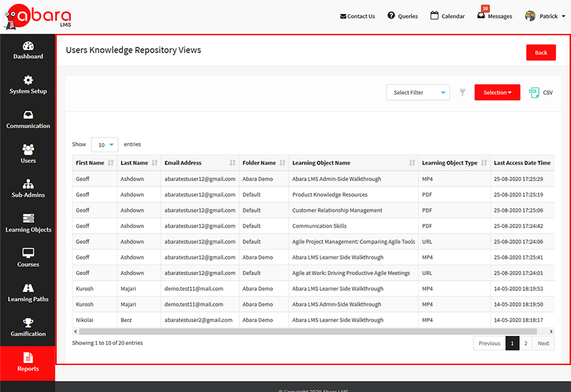Click timestamp 25-08-2020 17:24:42
Viewport: 571px width, 392px height.
[518, 226]
